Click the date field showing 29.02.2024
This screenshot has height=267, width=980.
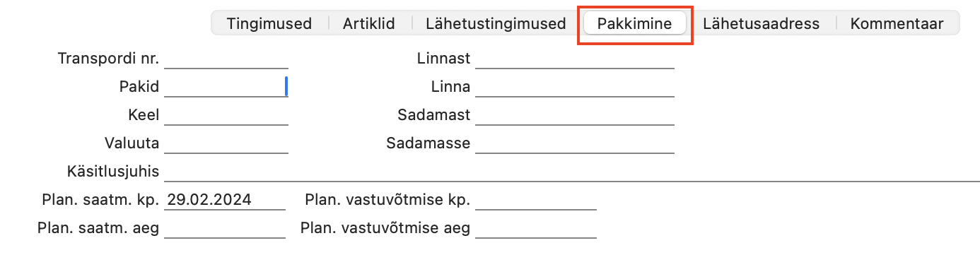tap(225, 200)
